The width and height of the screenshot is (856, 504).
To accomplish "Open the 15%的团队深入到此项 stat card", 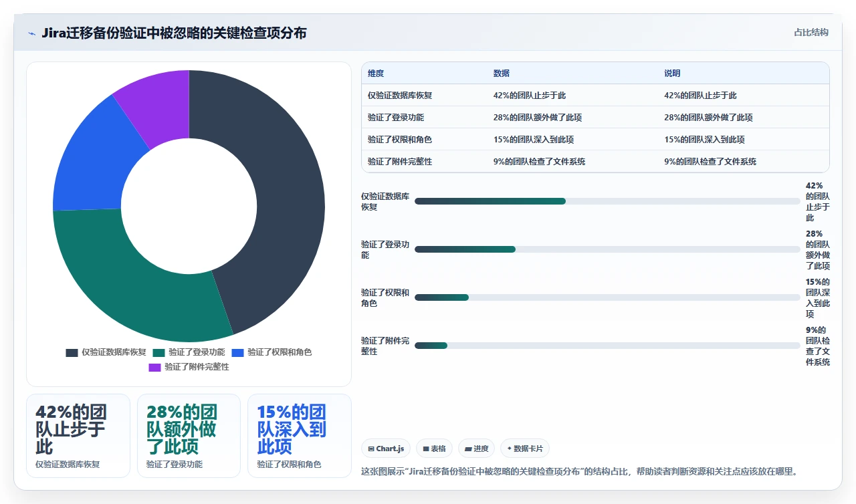I will click(300, 436).
